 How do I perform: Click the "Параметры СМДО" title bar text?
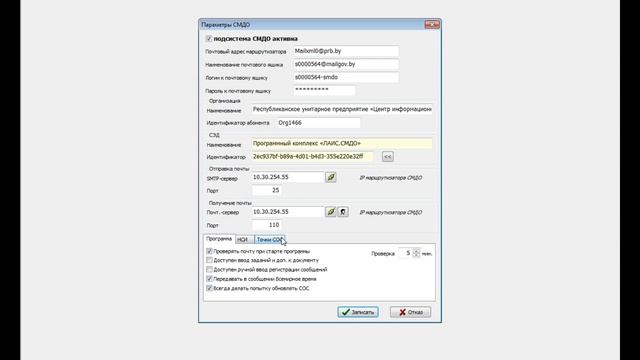click(226, 25)
